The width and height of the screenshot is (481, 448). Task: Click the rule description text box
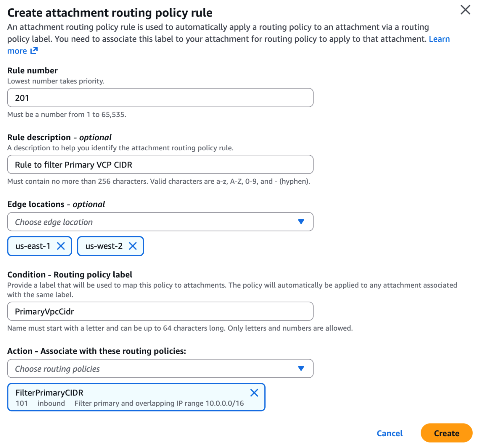(160, 164)
